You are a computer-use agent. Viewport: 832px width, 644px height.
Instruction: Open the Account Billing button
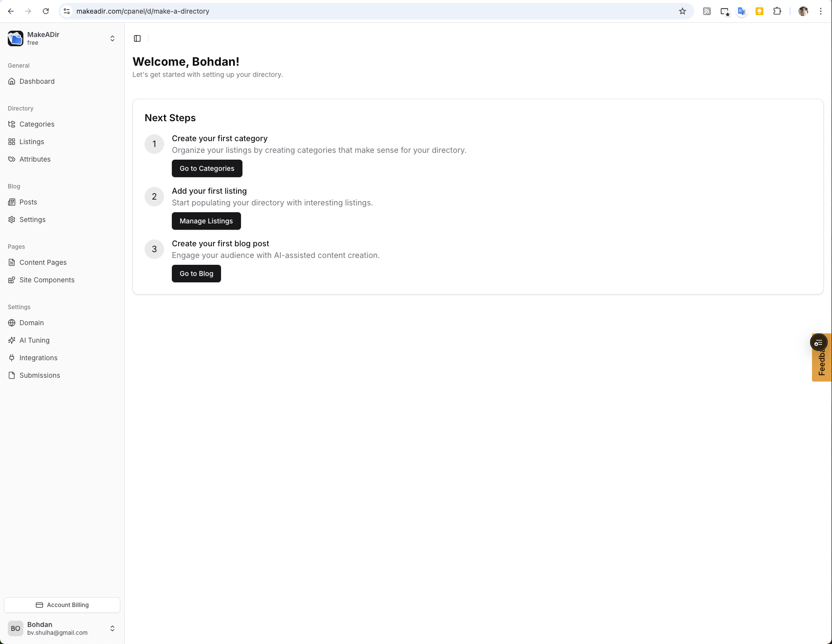(62, 605)
